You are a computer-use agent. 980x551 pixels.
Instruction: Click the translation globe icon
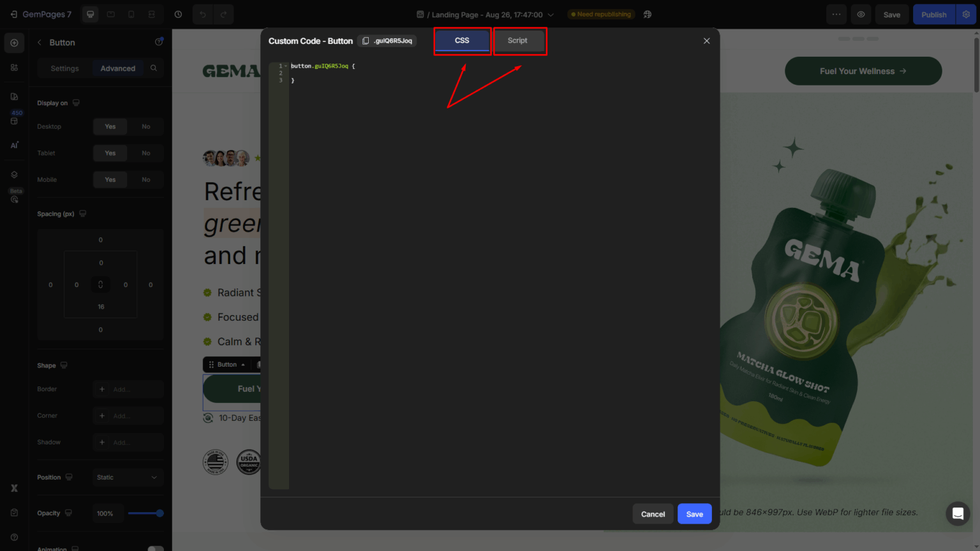coord(648,14)
